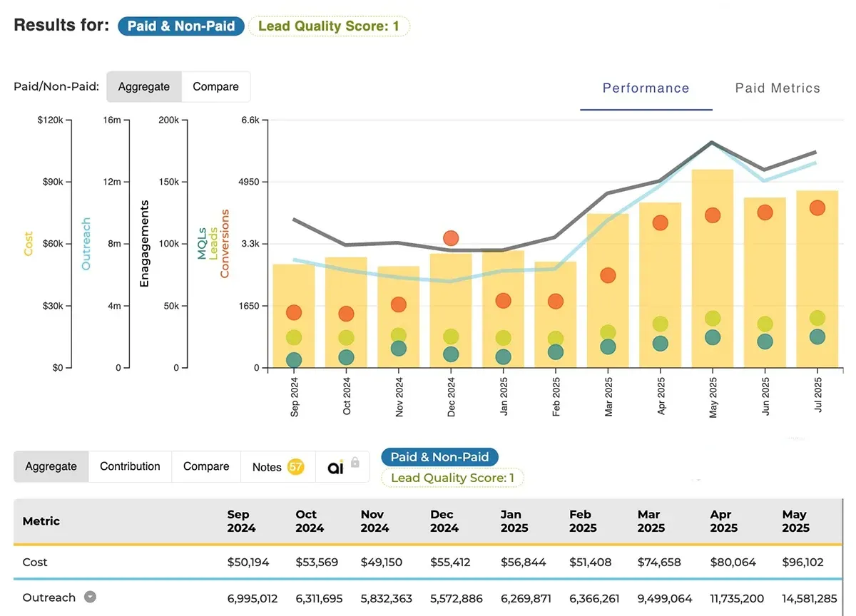This screenshot has width=856, height=616.
Task: Click the Lead Quality Score: 1 filter
Action: [329, 26]
